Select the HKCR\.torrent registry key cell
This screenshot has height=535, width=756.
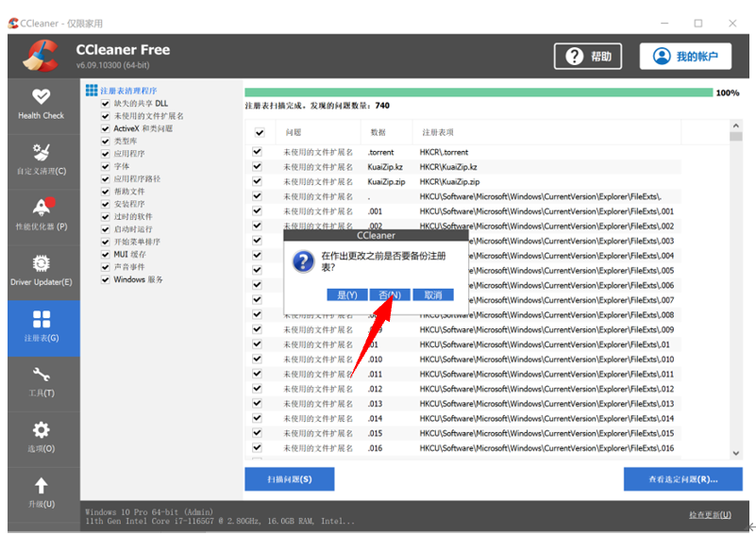click(x=444, y=152)
